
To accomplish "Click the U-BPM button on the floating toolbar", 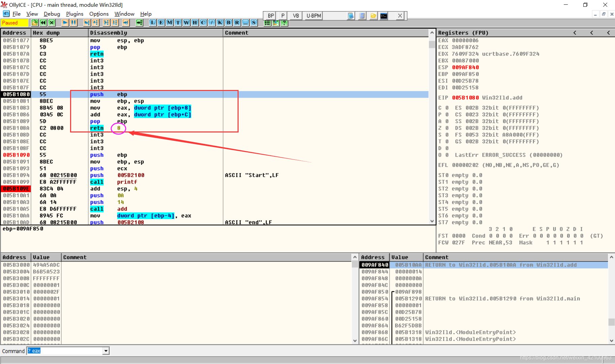I will tap(314, 16).
